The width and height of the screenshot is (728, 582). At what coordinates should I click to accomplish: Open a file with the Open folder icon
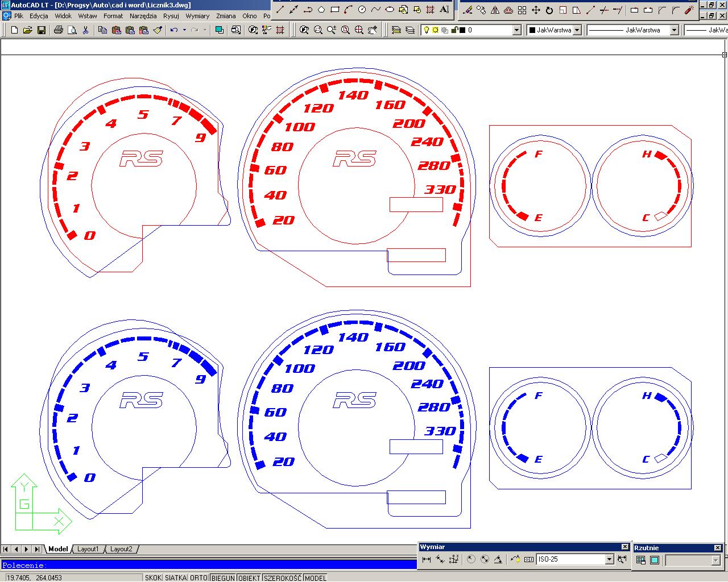[27, 30]
